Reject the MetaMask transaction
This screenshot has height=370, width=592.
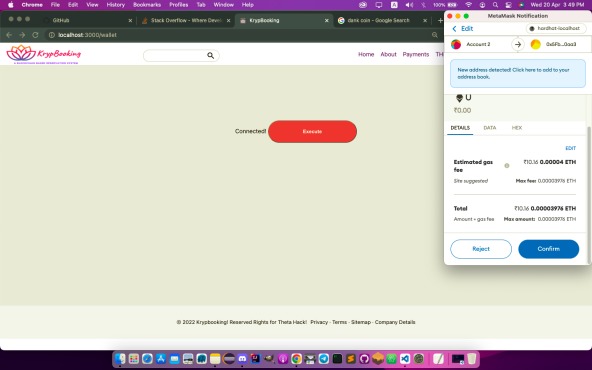pyautogui.click(x=481, y=249)
